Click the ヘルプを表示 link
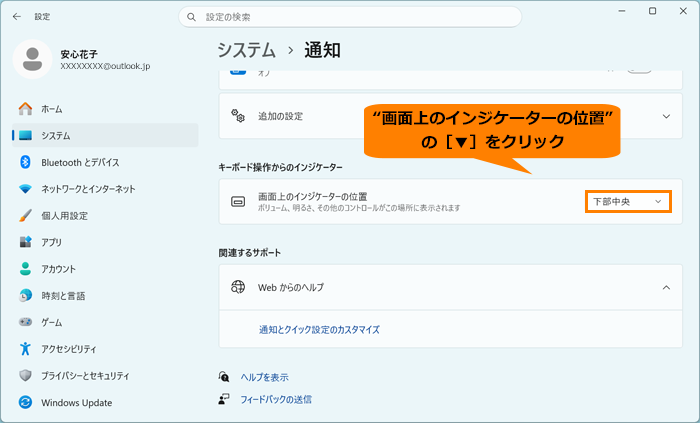Image resolution: width=700 pixels, height=423 pixels. (x=264, y=377)
